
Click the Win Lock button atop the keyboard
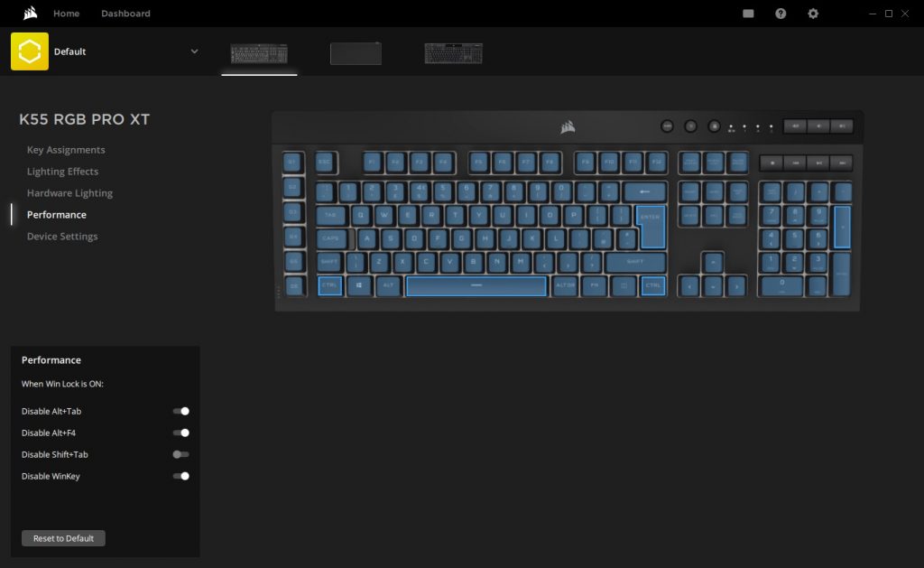714,126
